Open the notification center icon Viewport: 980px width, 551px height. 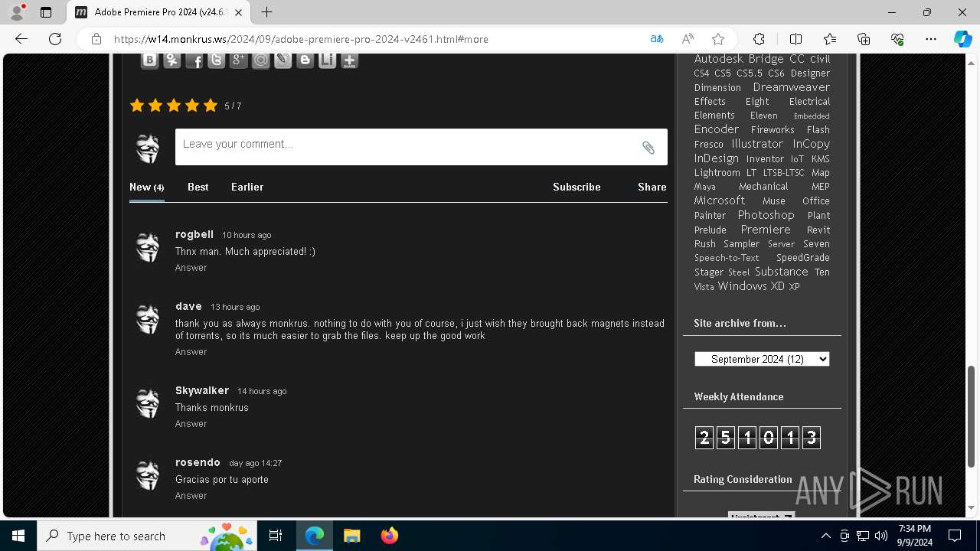(955, 536)
